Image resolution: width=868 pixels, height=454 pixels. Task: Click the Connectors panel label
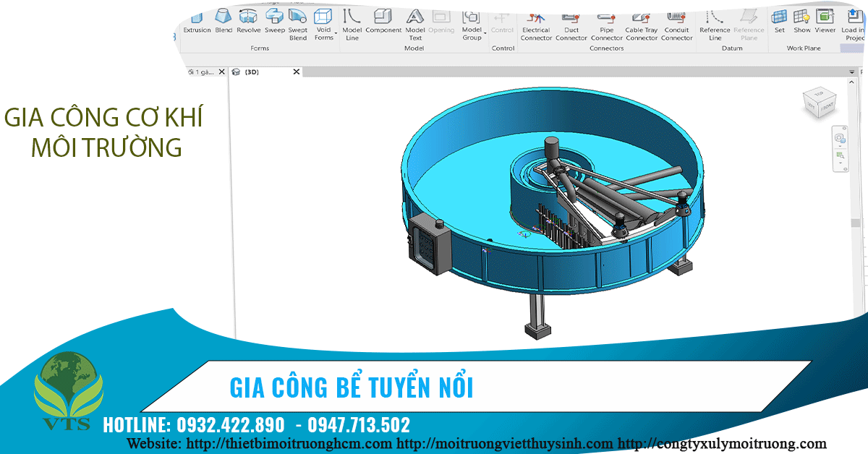606,48
